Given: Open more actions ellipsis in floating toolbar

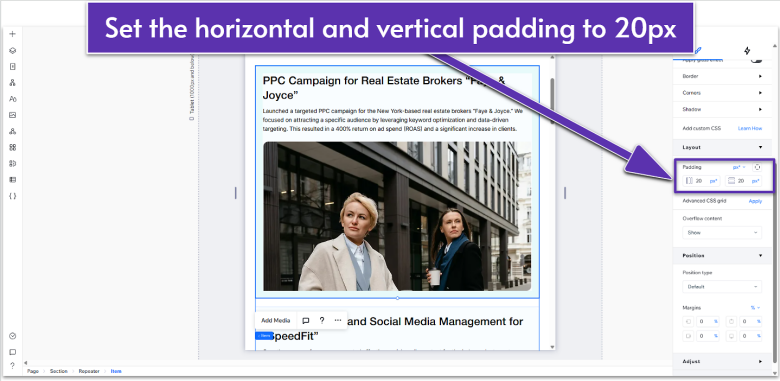Looking at the screenshot, I should 338,321.
